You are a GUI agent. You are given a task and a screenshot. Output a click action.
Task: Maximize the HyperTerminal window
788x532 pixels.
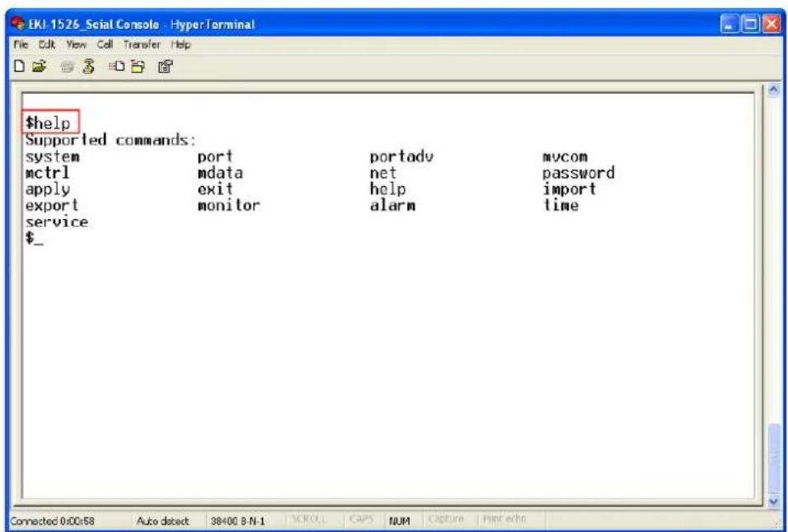(x=750, y=24)
